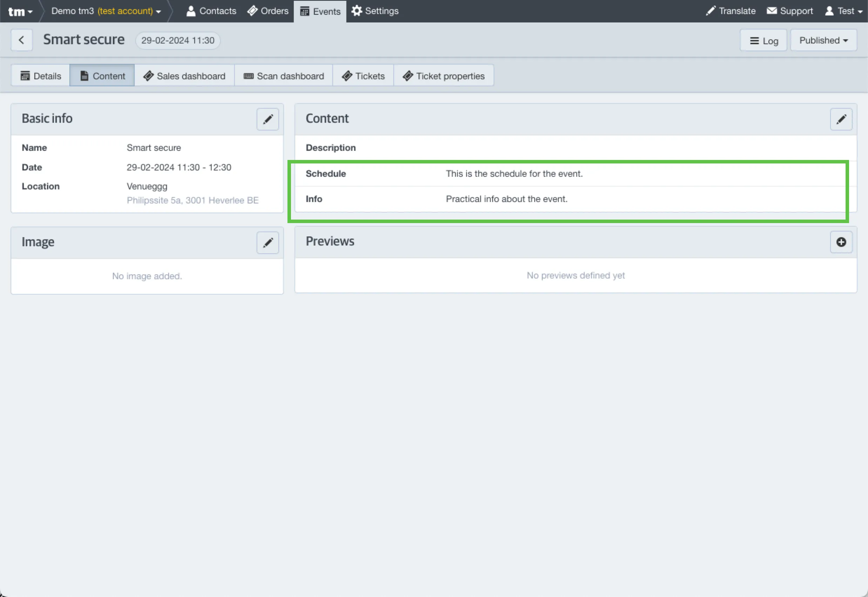
Task: Open Orders in the top navigation
Action: click(x=267, y=11)
